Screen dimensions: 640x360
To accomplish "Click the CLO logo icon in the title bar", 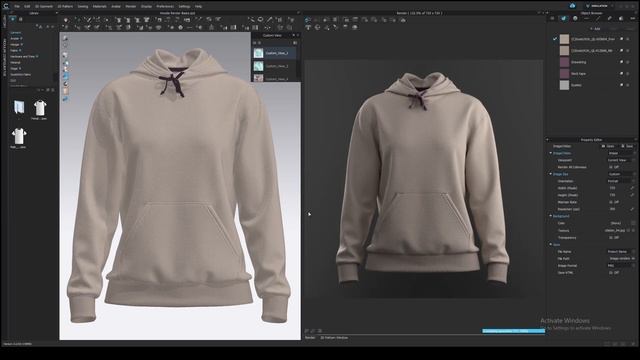I will [x=6, y=6].
